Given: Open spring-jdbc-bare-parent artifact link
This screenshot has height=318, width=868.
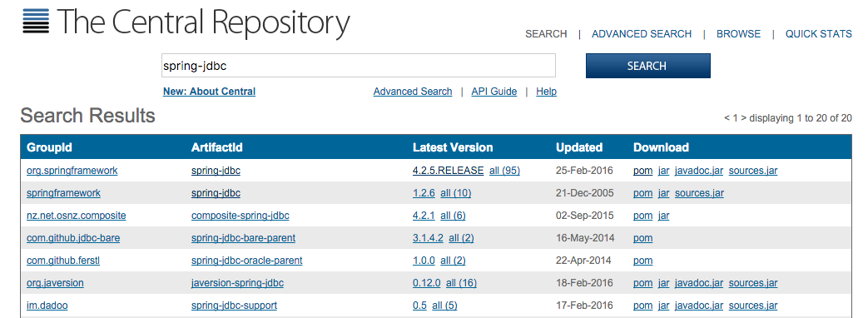Looking at the screenshot, I should (x=243, y=238).
